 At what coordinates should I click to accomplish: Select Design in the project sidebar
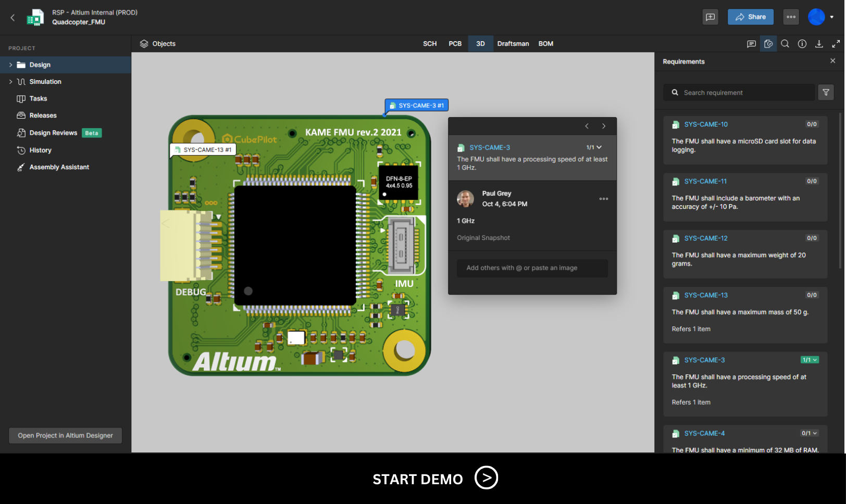coord(66,65)
